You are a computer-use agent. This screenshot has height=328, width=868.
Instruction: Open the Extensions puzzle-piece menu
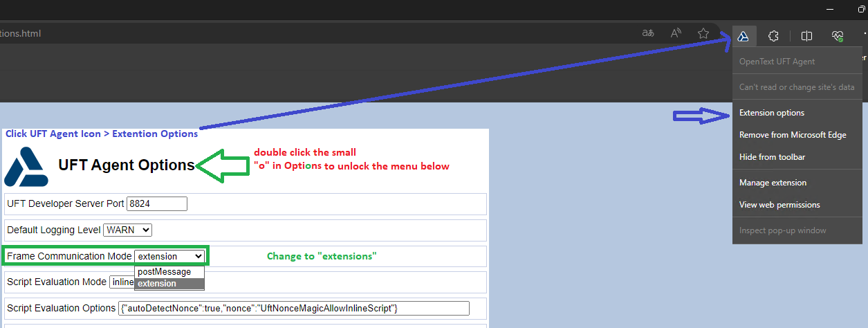774,36
